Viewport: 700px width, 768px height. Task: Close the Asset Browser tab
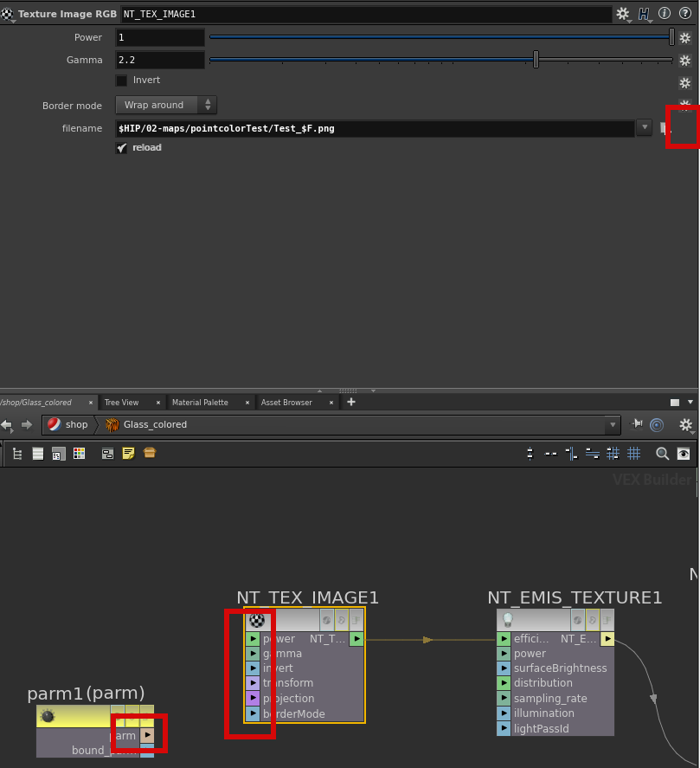(331, 403)
